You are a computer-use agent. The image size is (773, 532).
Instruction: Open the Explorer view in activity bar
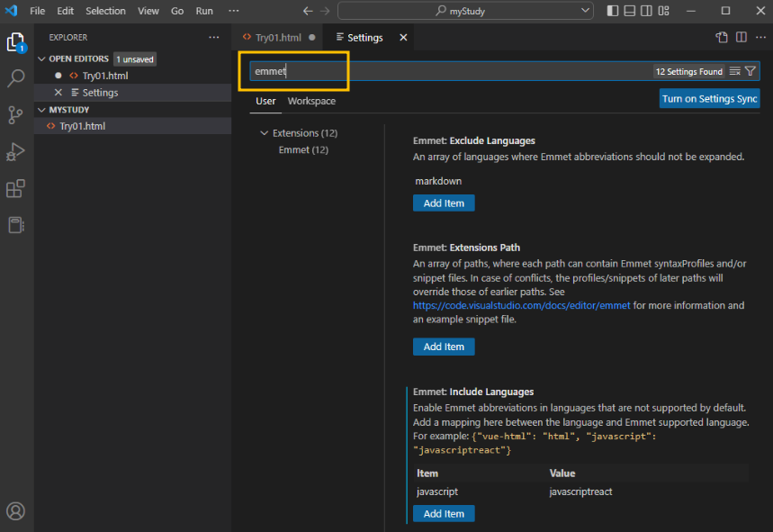pyautogui.click(x=16, y=42)
